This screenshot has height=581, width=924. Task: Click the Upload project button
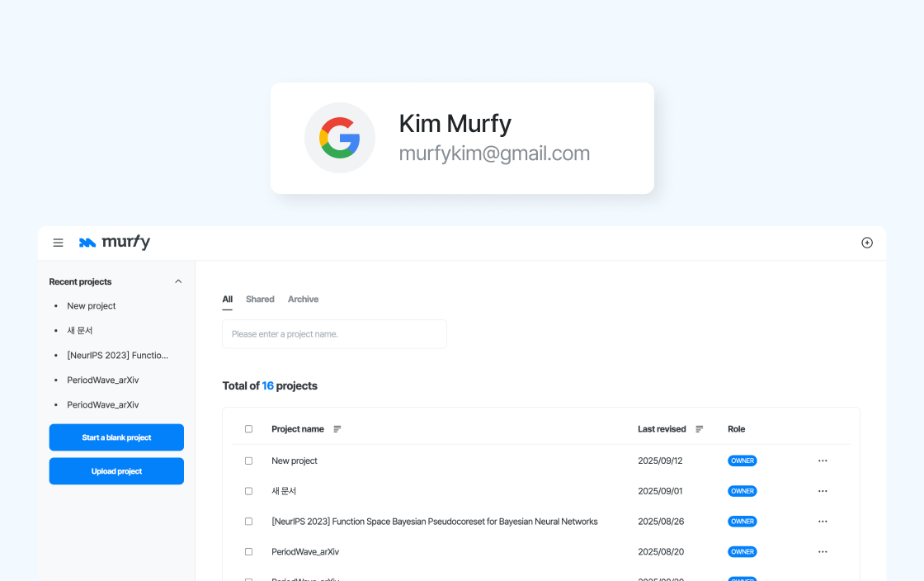pyautogui.click(x=116, y=471)
